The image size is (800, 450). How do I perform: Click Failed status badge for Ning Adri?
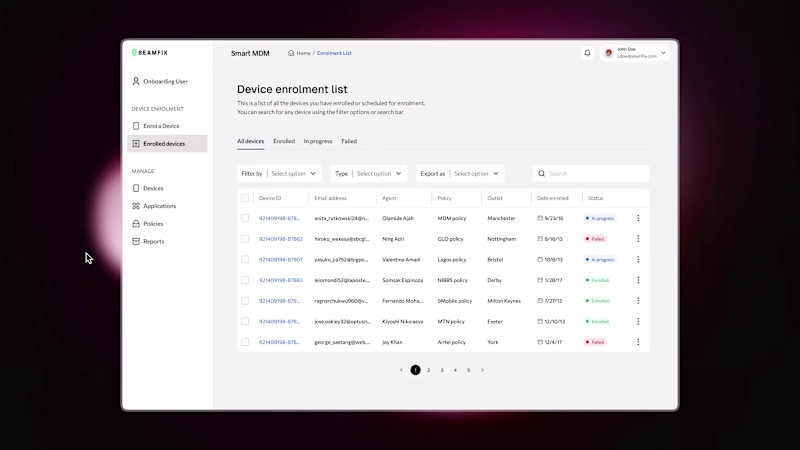pos(595,239)
